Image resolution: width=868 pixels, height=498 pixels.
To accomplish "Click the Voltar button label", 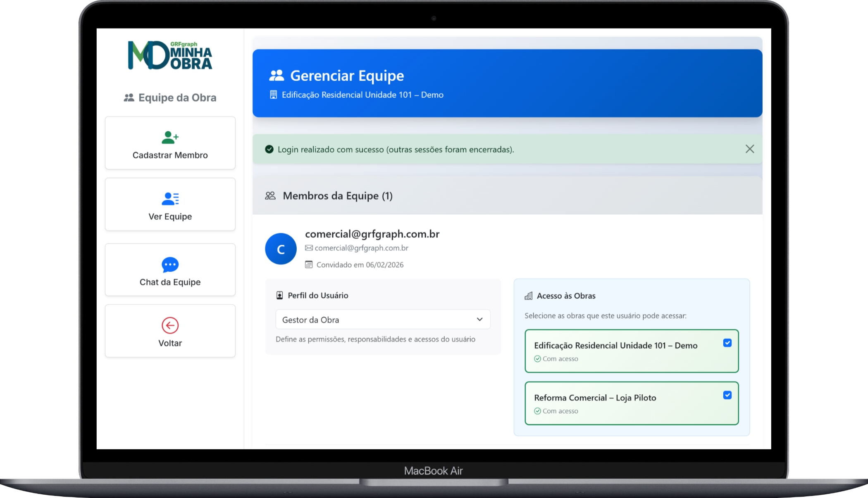I will (170, 343).
